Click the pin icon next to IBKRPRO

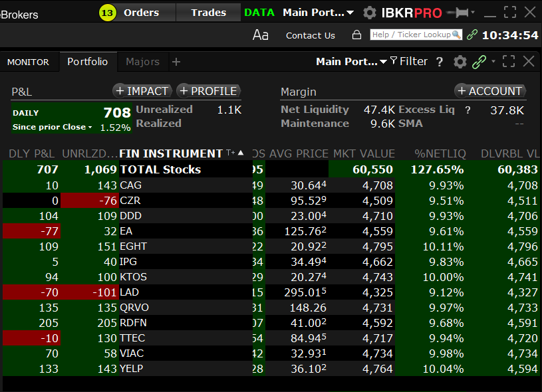458,13
